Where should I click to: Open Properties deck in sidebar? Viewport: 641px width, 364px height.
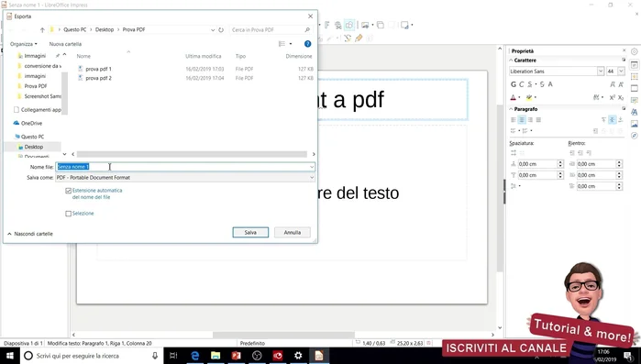coord(634,65)
